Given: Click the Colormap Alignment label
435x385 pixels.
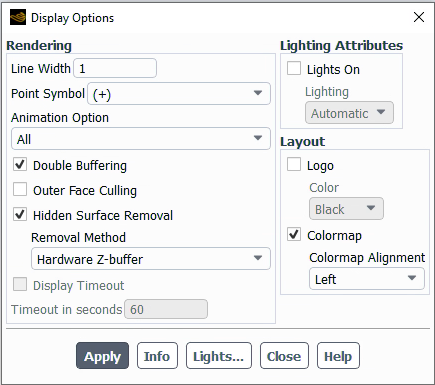Looking at the screenshot, I should point(367,258).
